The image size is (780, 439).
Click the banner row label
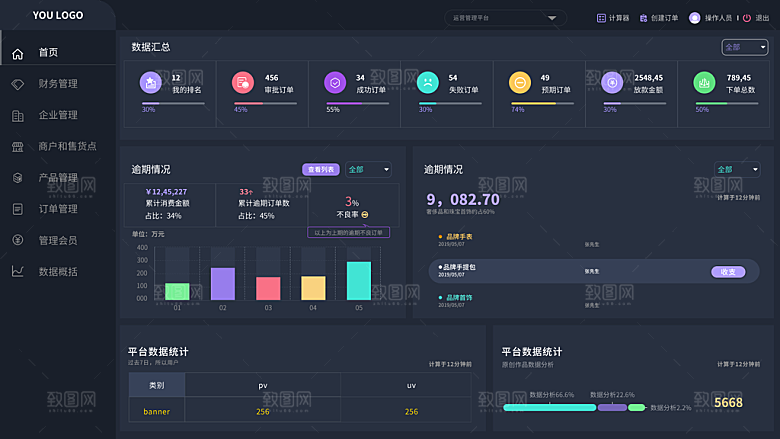pos(157,412)
